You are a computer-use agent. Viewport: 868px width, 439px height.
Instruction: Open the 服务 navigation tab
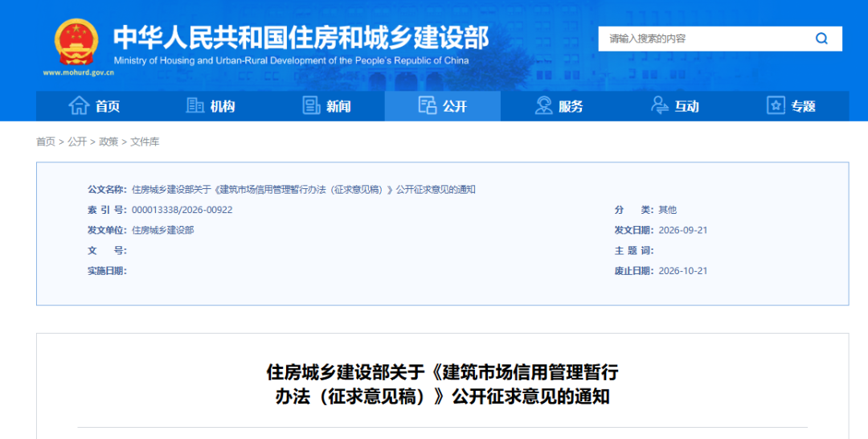[x=559, y=106]
